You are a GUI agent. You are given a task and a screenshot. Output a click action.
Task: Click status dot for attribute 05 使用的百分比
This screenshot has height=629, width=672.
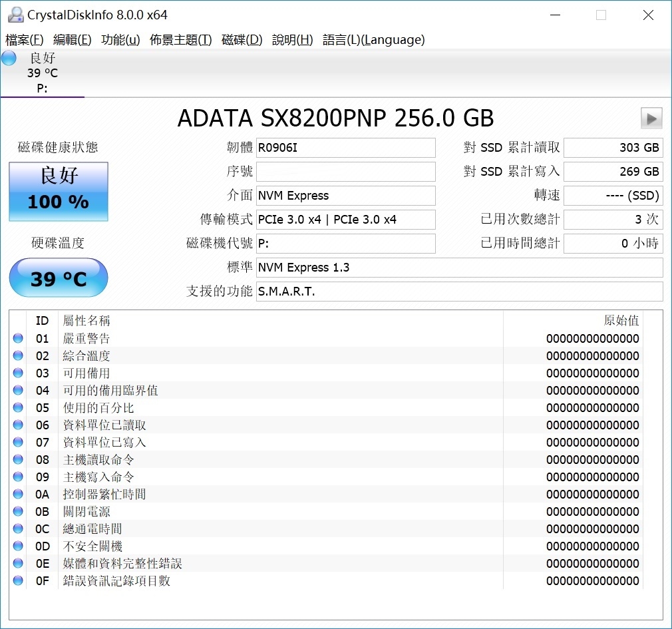click(x=18, y=407)
